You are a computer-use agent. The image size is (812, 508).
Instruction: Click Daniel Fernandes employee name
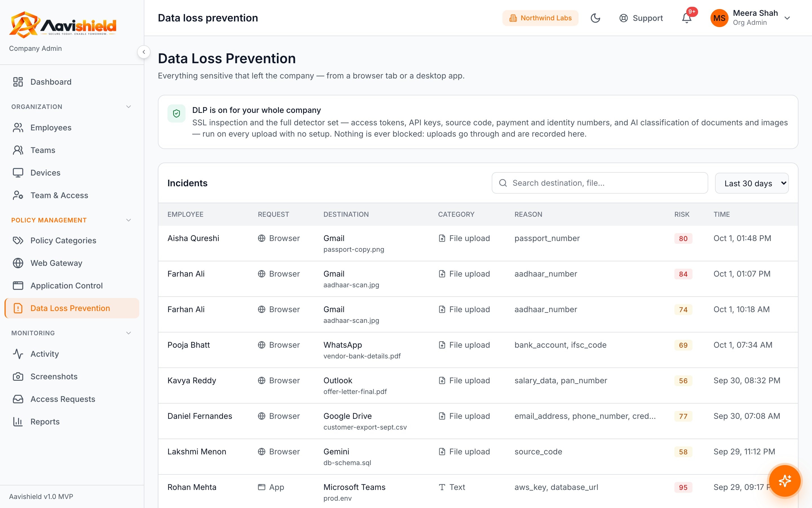pos(200,416)
